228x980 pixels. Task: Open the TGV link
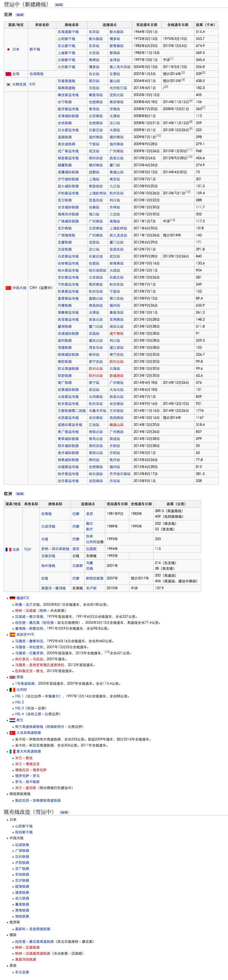[x=28, y=549]
